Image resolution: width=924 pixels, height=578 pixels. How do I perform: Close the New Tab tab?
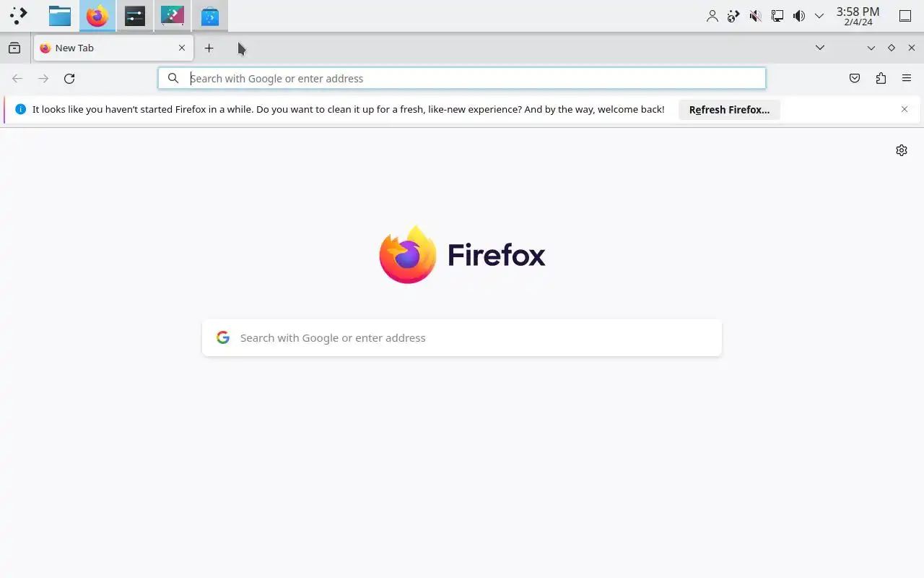pos(182,48)
